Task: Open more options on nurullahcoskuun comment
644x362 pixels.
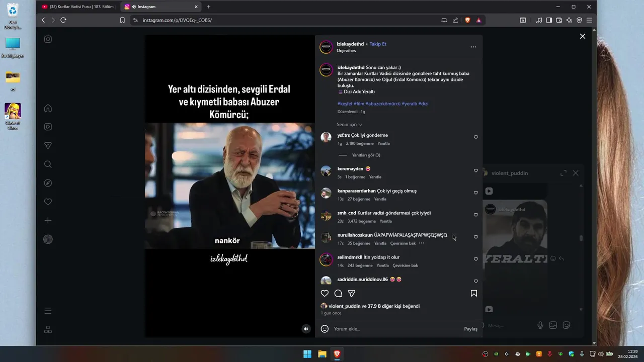Action: 422,243
